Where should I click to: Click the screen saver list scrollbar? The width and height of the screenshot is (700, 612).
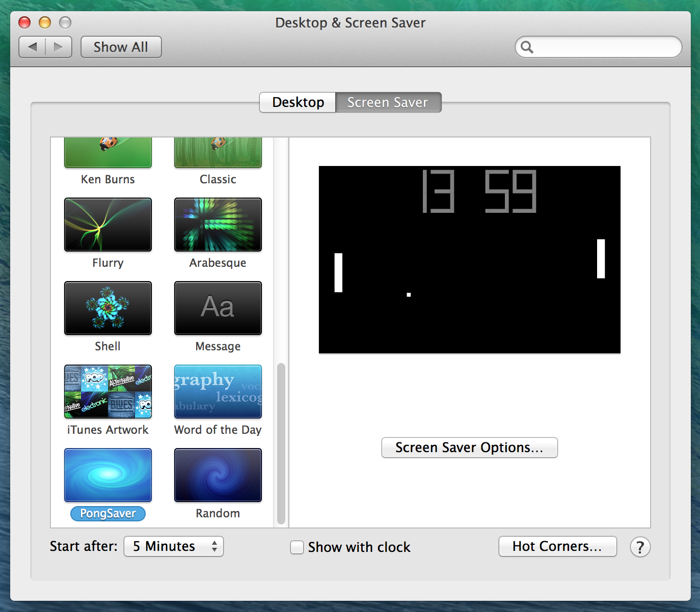click(x=281, y=443)
